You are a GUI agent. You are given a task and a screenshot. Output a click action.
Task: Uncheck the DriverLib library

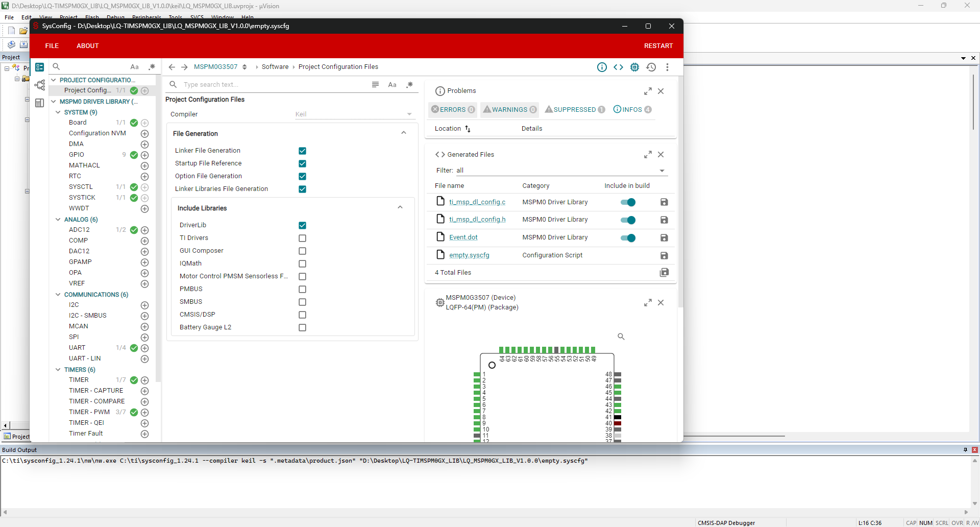tap(303, 225)
